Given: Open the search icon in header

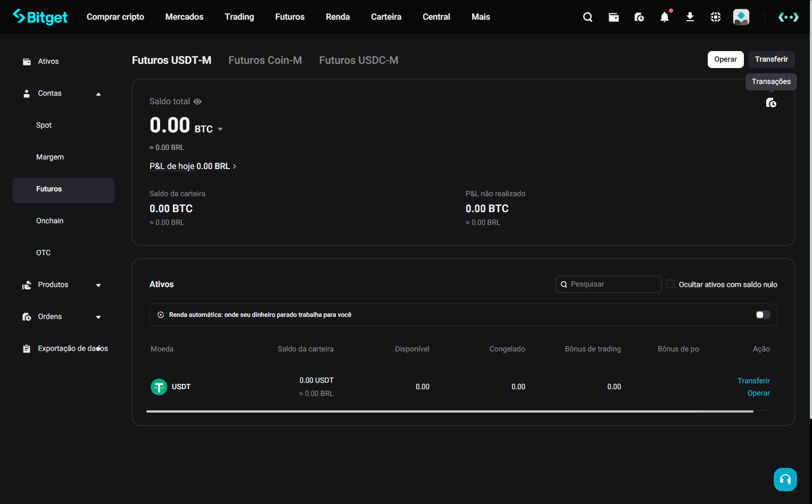Looking at the screenshot, I should pos(587,17).
